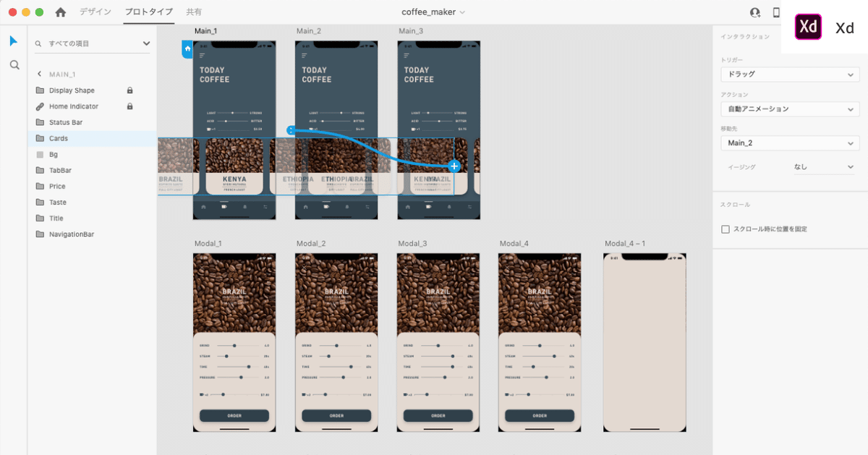
Task: Click the hamburger menu icon in Main_3
Action: tap(407, 56)
